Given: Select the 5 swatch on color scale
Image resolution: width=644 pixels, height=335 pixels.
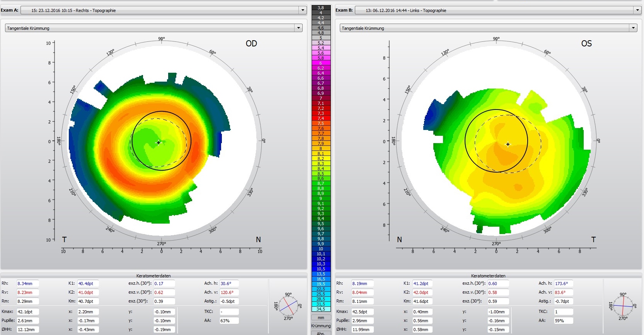Looking at the screenshot, I should point(321,38).
